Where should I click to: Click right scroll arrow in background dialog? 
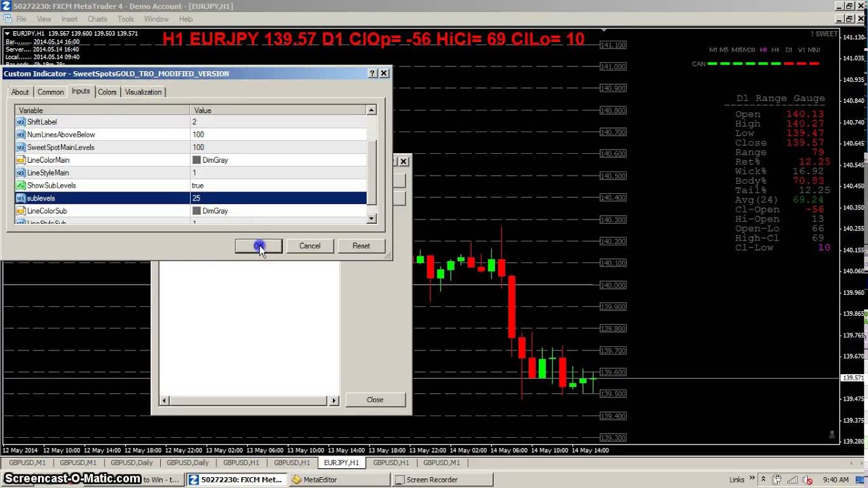click(334, 401)
